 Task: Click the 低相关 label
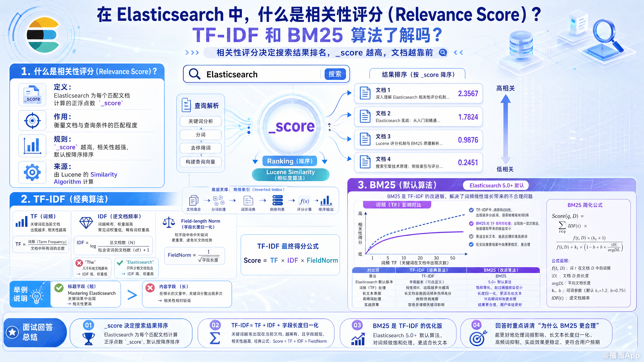pyautogui.click(x=505, y=169)
